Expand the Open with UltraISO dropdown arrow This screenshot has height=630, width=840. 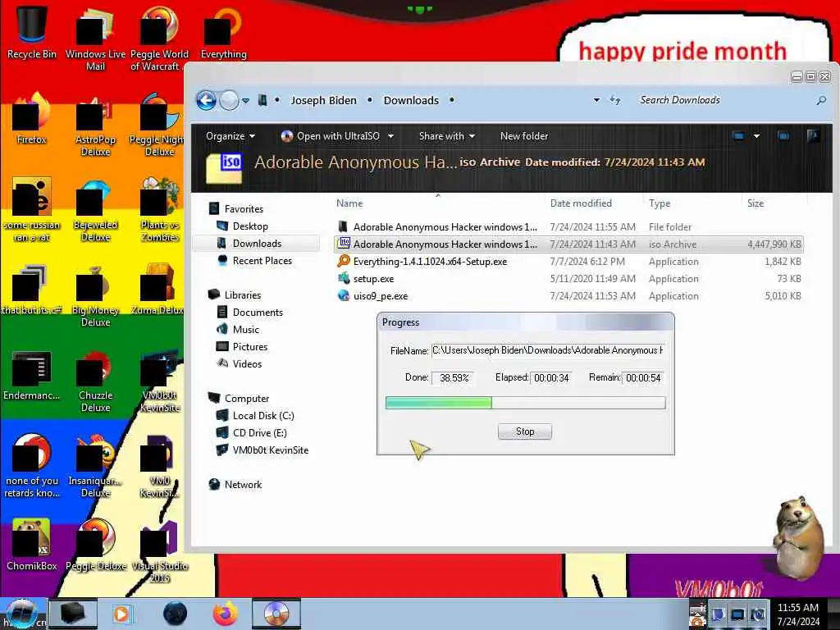click(x=391, y=136)
